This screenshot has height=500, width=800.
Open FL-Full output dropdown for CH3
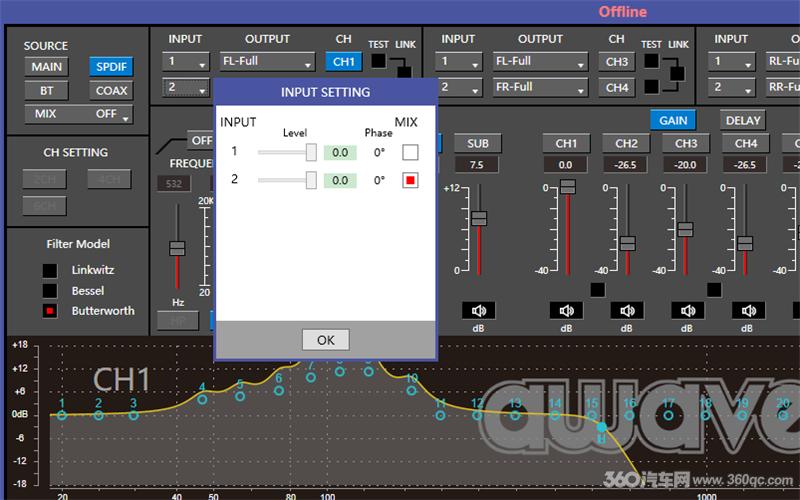pos(540,62)
